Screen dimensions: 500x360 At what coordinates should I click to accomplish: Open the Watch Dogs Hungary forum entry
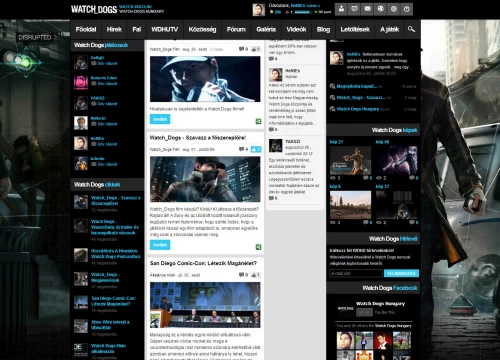click(358, 109)
